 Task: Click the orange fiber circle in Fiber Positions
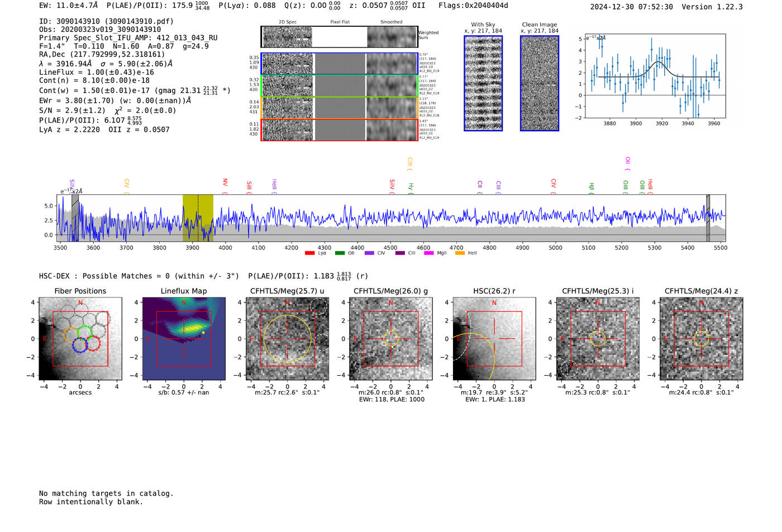(71, 335)
